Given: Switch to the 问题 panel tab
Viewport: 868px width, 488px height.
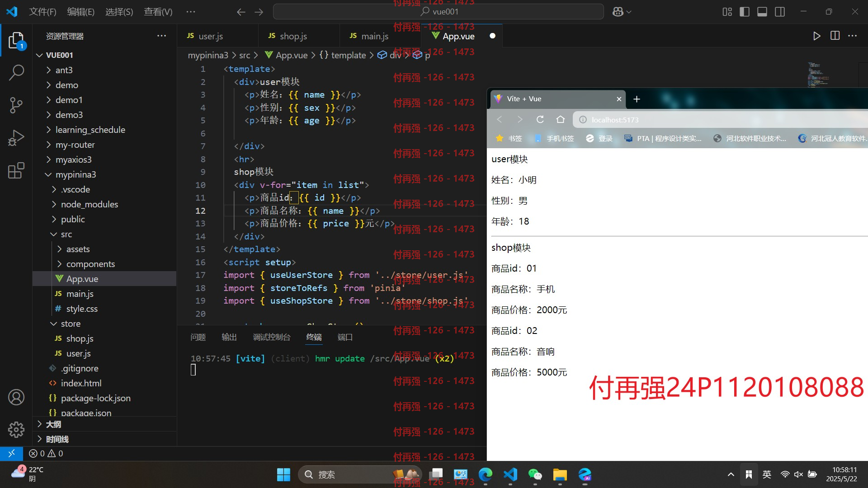Looking at the screenshot, I should click(198, 337).
